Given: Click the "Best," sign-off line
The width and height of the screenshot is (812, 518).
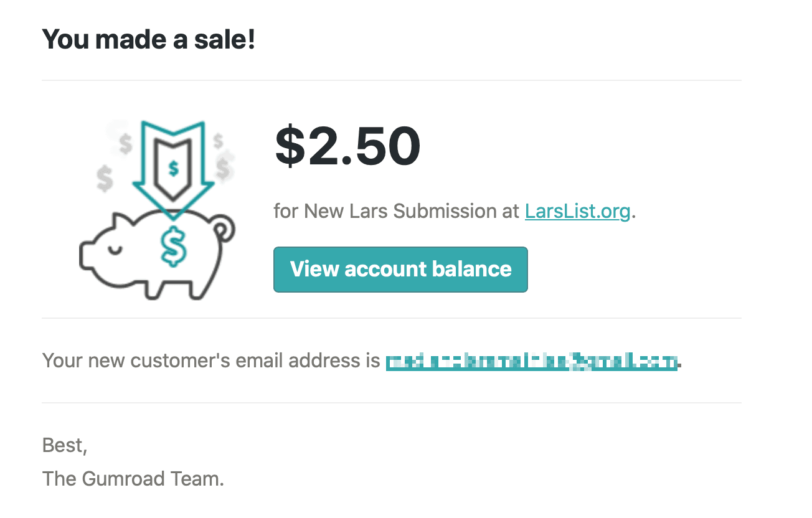Looking at the screenshot, I should (65, 445).
